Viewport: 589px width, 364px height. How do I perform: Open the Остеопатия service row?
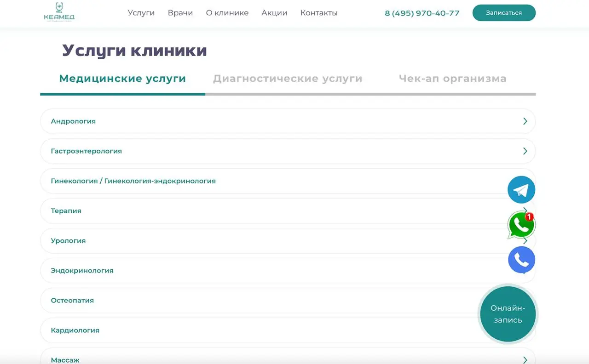click(288, 301)
